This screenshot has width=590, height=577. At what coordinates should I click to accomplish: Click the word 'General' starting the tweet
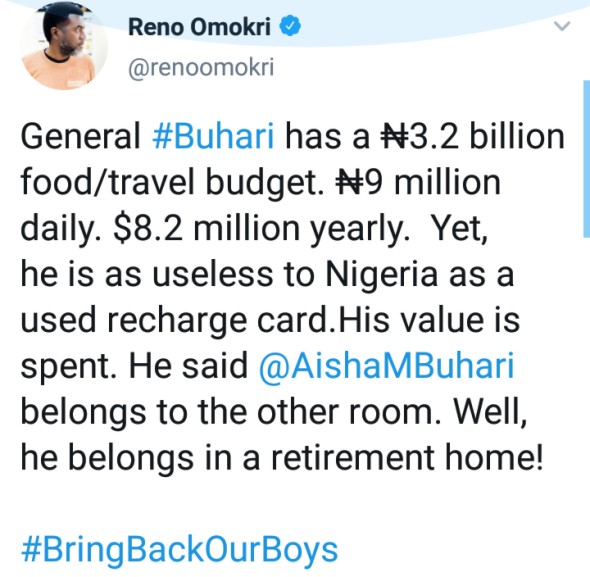pos(81,136)
